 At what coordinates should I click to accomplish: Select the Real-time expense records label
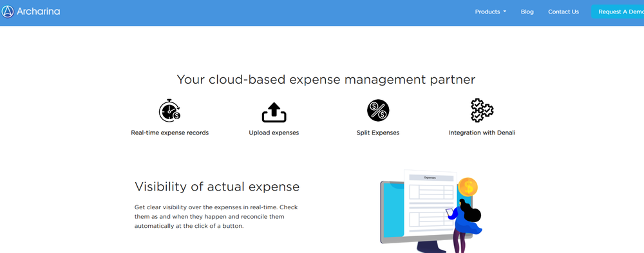click(x=169, y=133)
